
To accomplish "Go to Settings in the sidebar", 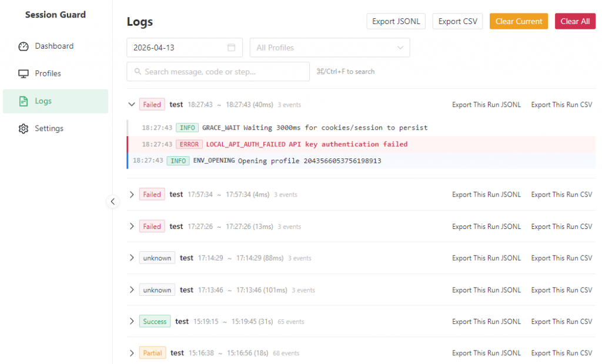I will point(49,129).
